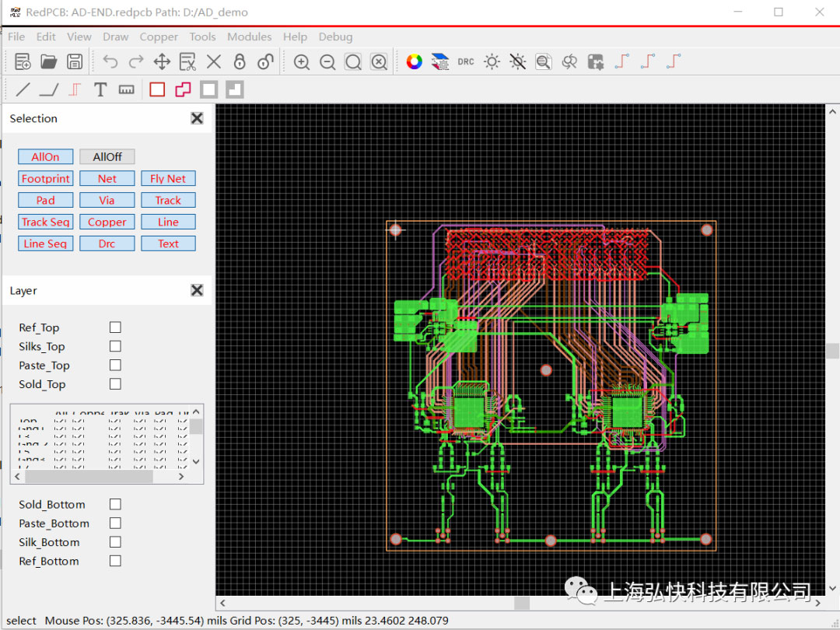Viewport: 840px width, 630px height.
Task: Open the View menu
Action: click(x=79, y=37)
